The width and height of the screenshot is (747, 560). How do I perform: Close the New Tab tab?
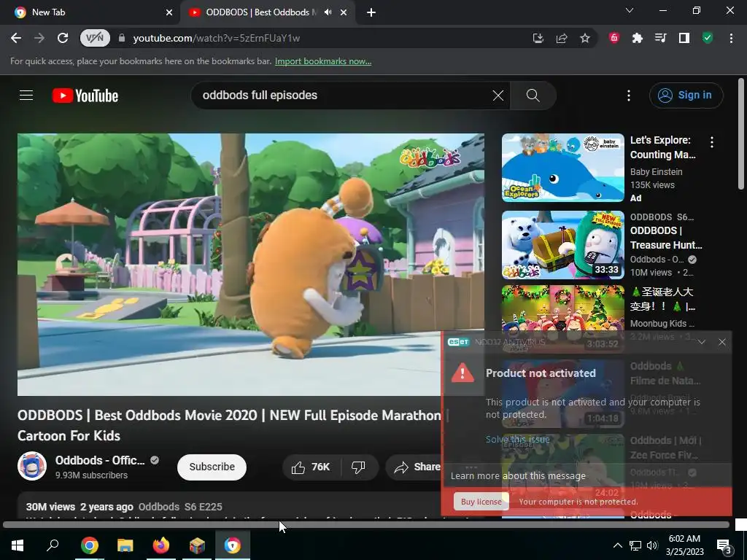pos(169,12)
